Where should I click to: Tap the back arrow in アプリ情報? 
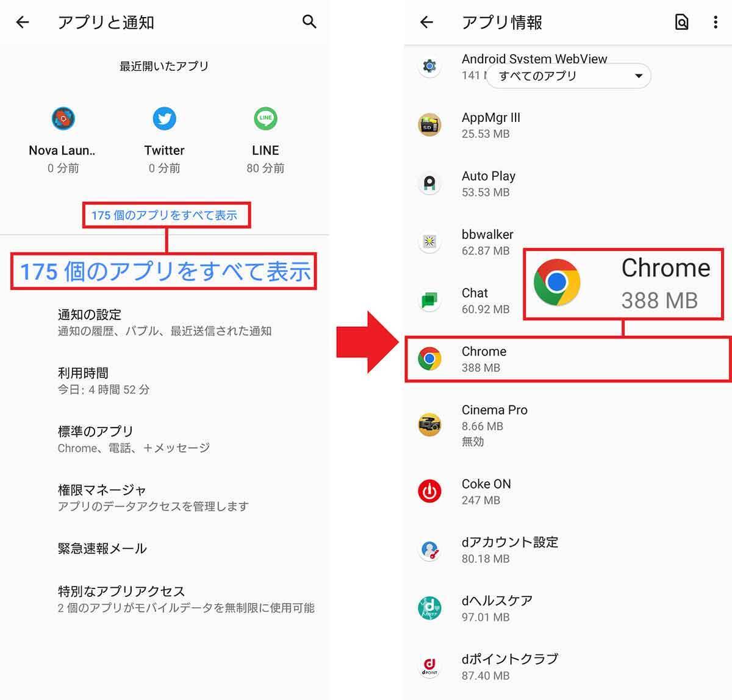(426, 23)
